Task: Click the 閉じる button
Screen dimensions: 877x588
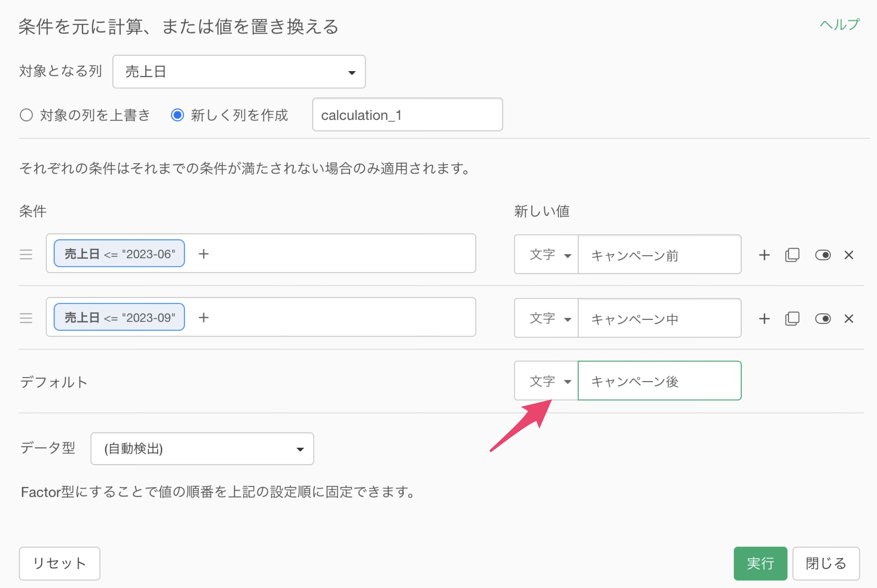Action: [826, 563]
